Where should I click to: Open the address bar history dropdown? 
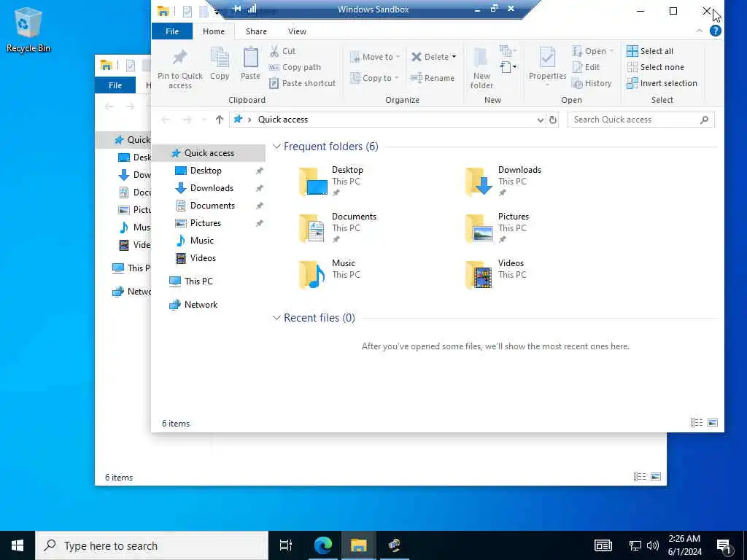point(541,120)
